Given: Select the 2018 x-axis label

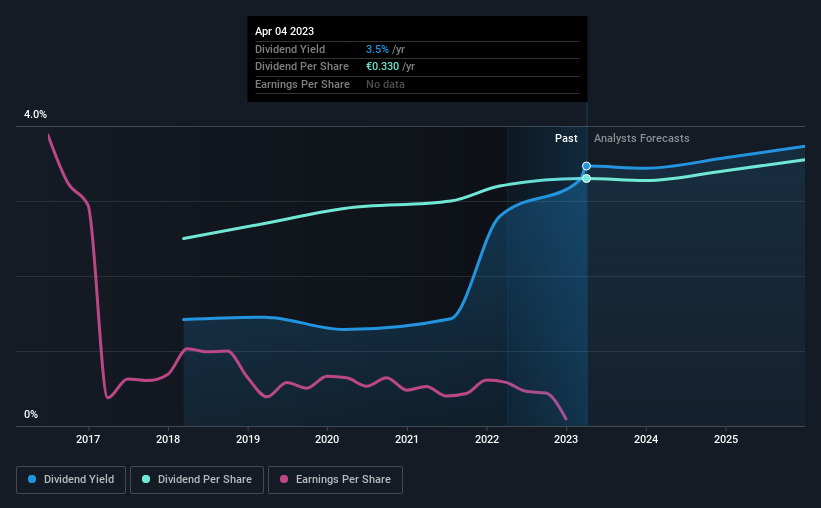Looking at the screenshot, I should click(x=168, y=439).
